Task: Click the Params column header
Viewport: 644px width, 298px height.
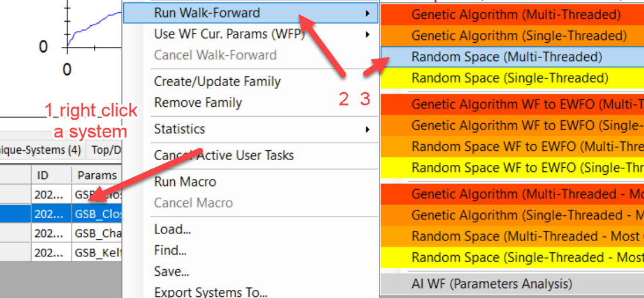Action: [96, 175]
